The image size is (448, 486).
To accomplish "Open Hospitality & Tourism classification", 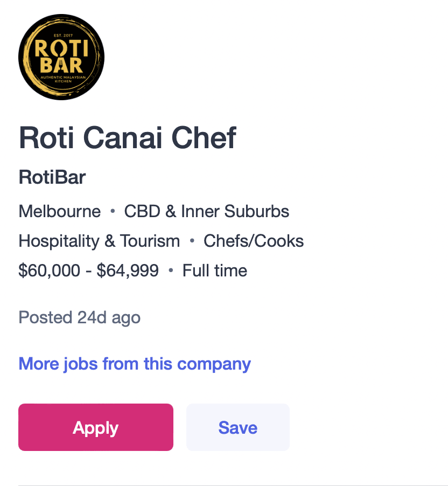I will [99, 241].
